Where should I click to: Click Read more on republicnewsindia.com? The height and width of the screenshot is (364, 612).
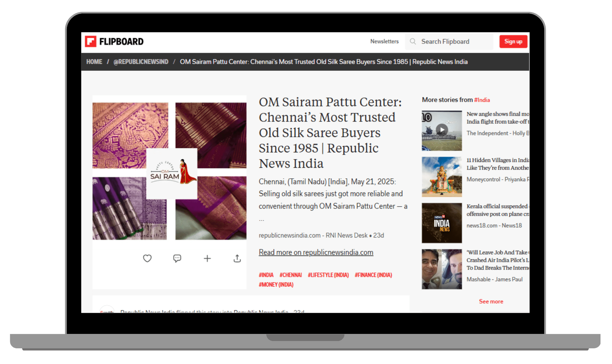pyautogui.click(x=316, y=252)
